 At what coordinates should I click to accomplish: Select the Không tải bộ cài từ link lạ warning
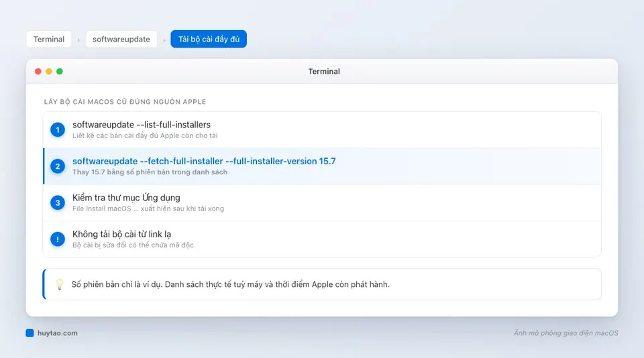322,239
